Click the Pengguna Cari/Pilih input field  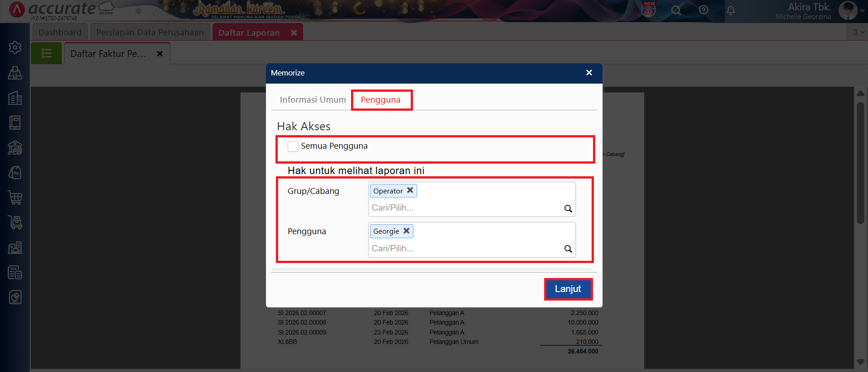click(x=461, y=249)
